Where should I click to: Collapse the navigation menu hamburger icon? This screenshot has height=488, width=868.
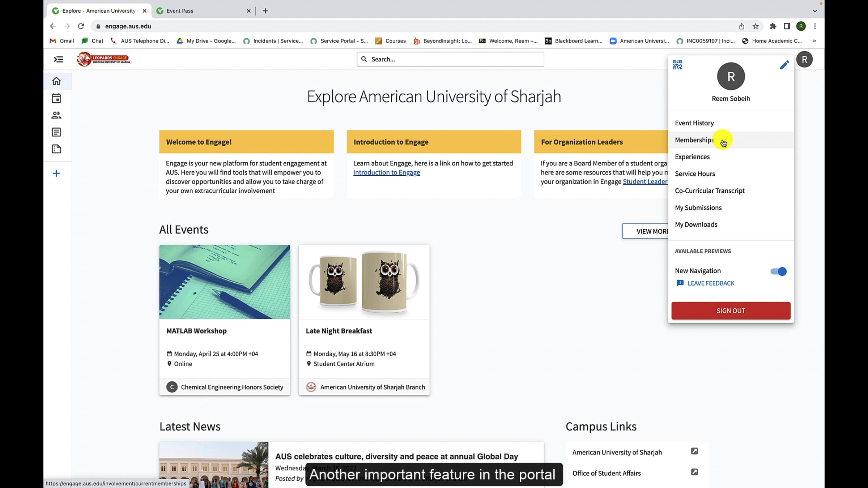pyautogui.click(x=59, y=59)
